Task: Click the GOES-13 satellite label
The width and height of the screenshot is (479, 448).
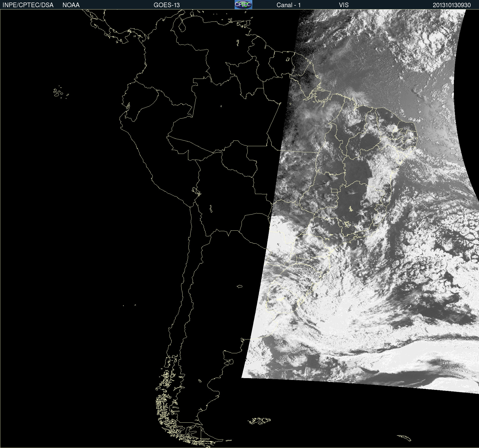Action: 167,5
